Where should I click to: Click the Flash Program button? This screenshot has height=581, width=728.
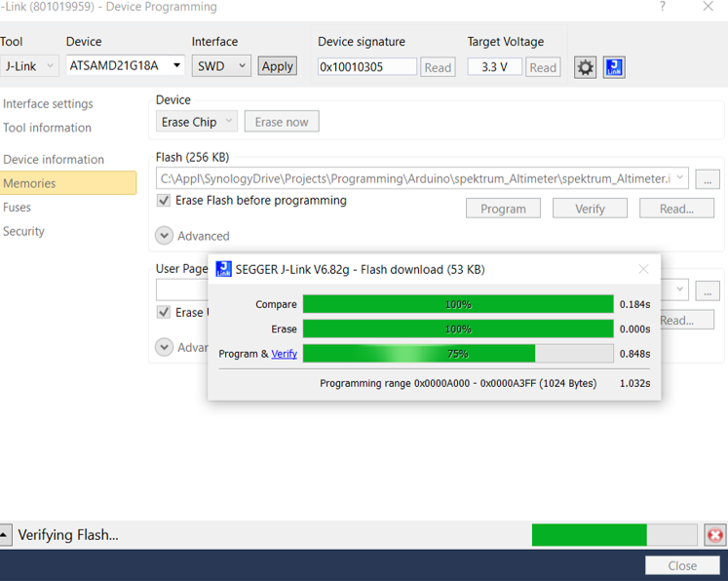pyautogui.click(x=503, y=209)
